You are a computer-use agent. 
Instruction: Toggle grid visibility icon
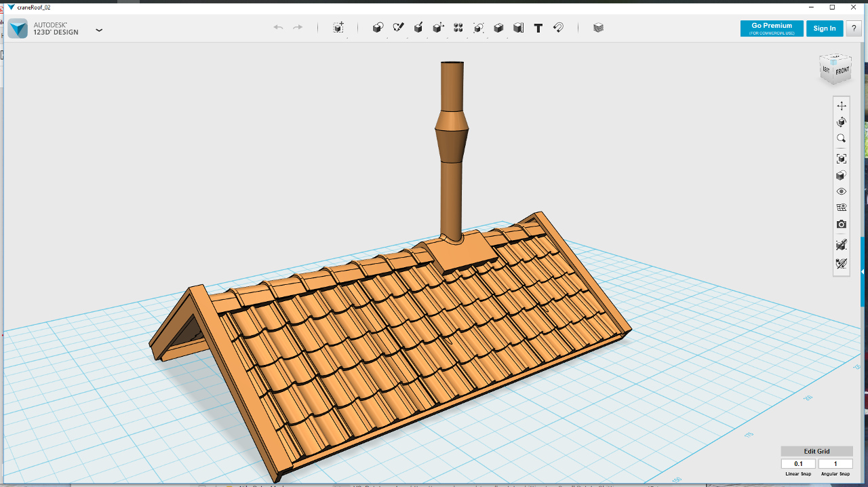pos(842,208)
